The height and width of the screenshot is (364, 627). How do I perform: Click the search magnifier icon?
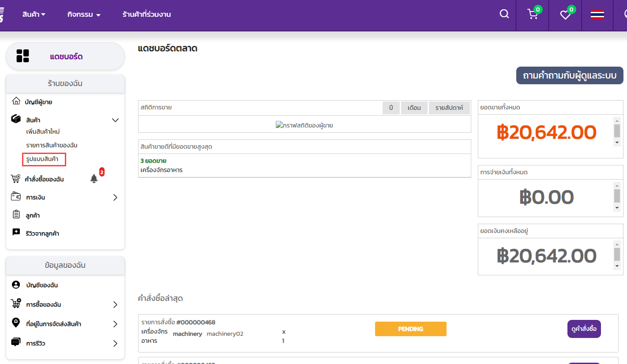coord(504,14)
